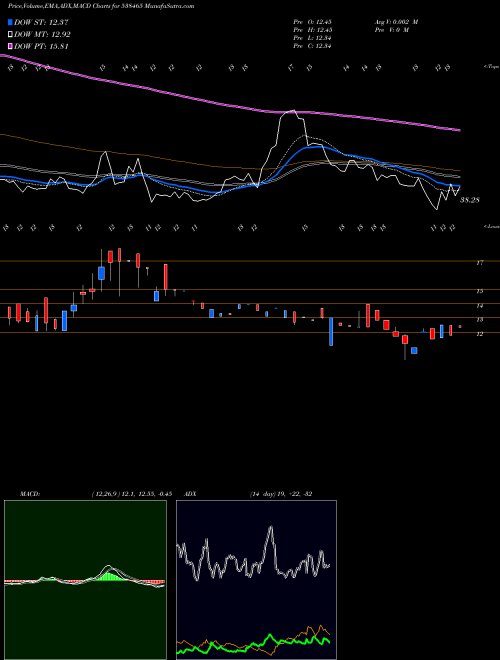Click the blue DOW ST legend swatch
The image size is (500, 660).
click(x=11, y=22)
